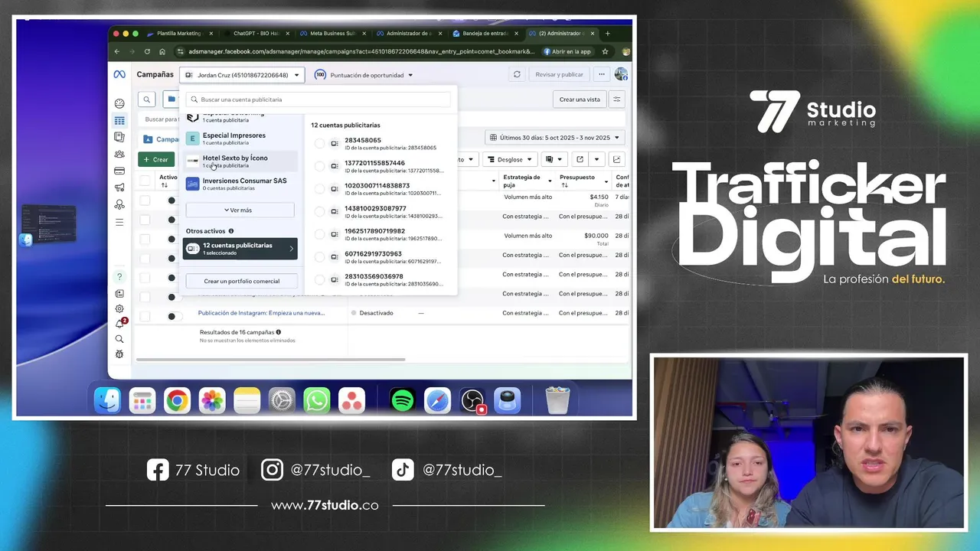The height and width of the screenshot is (551, 980).
Task: Open the export options dropdown arrow
Action: pyautogui.click(x=596, y=159)
